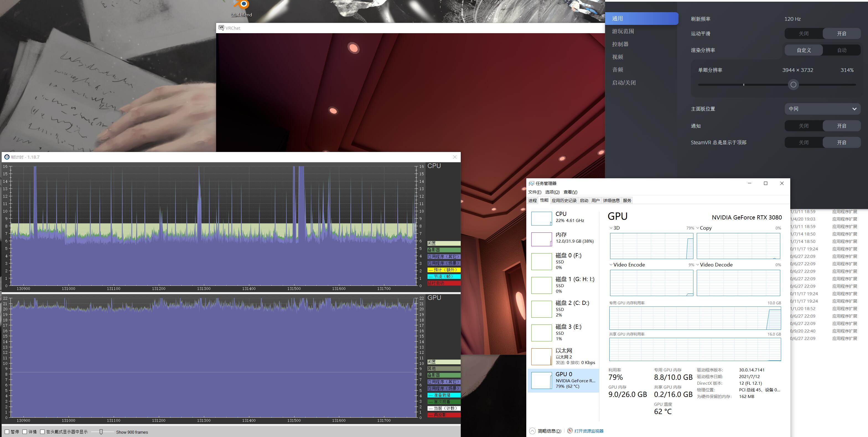Screen dimensions: 868x437
Task: Set 运动平滑 to 关闭
Action: pos(803,33)
